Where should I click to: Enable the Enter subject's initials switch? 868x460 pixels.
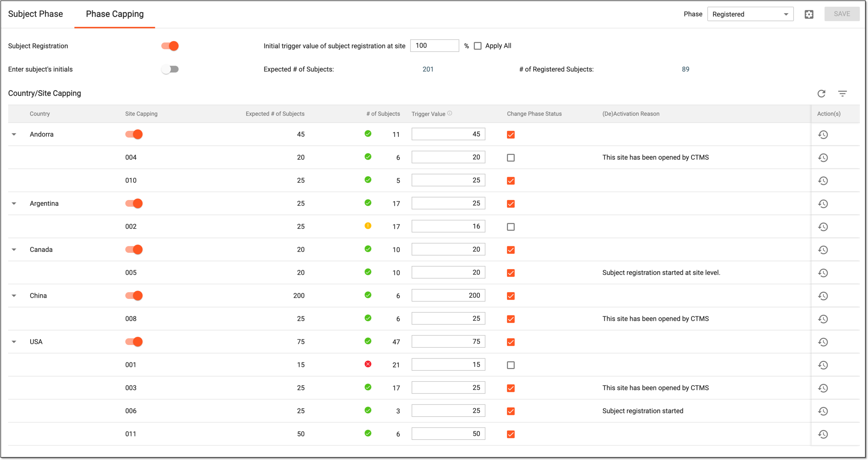(x=170, y=69)
